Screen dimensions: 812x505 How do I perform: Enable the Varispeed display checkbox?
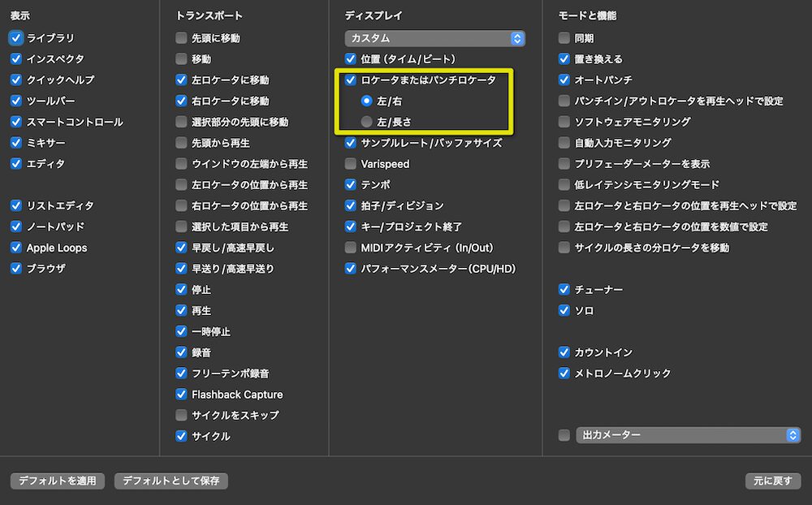click(350, 163)
